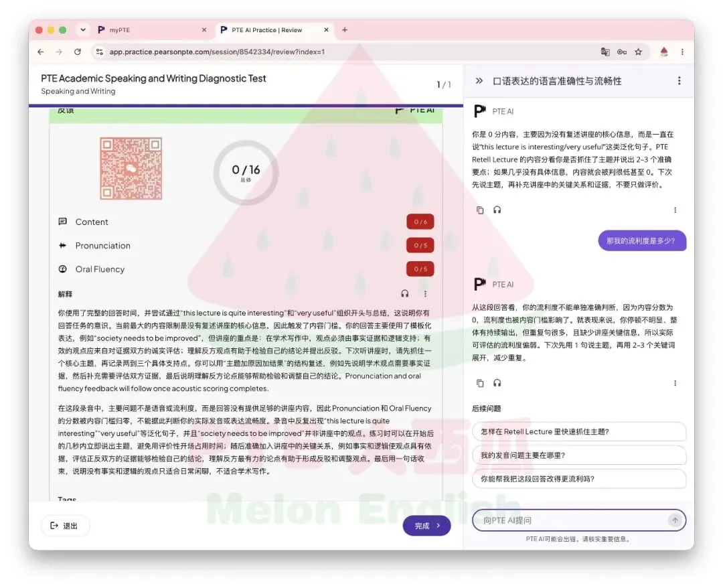Copy the second PTE AI reply

(480, 383)
